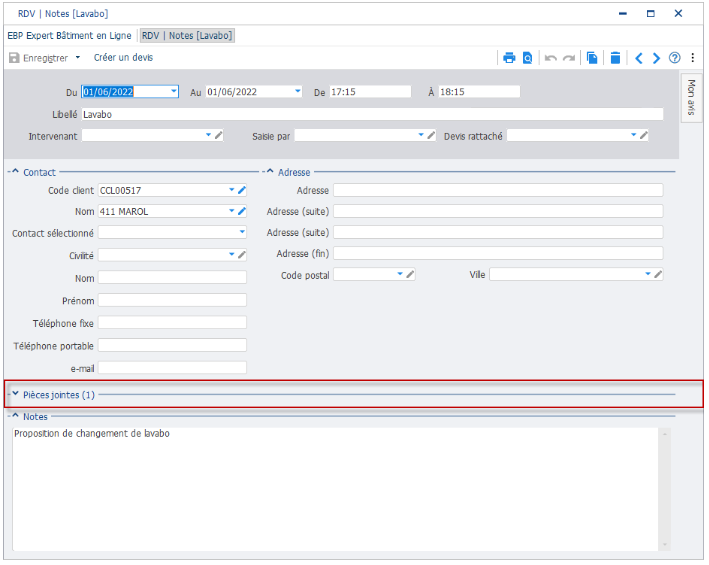Open the Mon avis side tab
The height and width of the screenshot is (565, 709).
(x=691, y=97)
